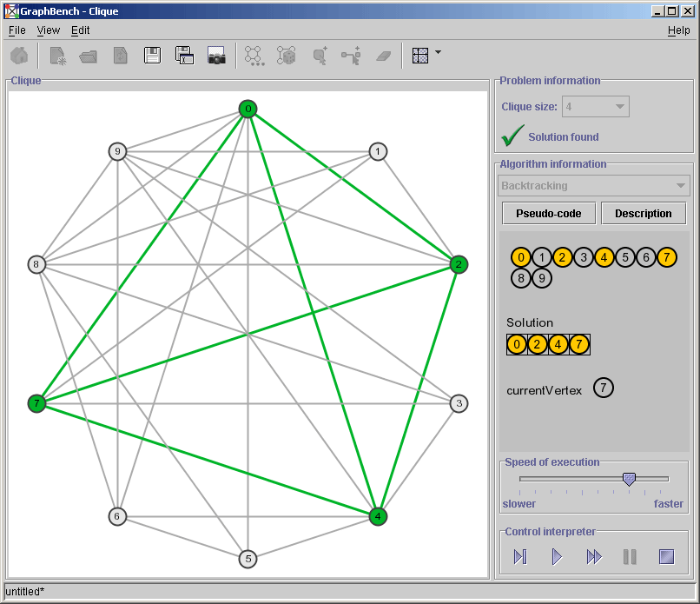Select the add edge tool

coord(352,56)
